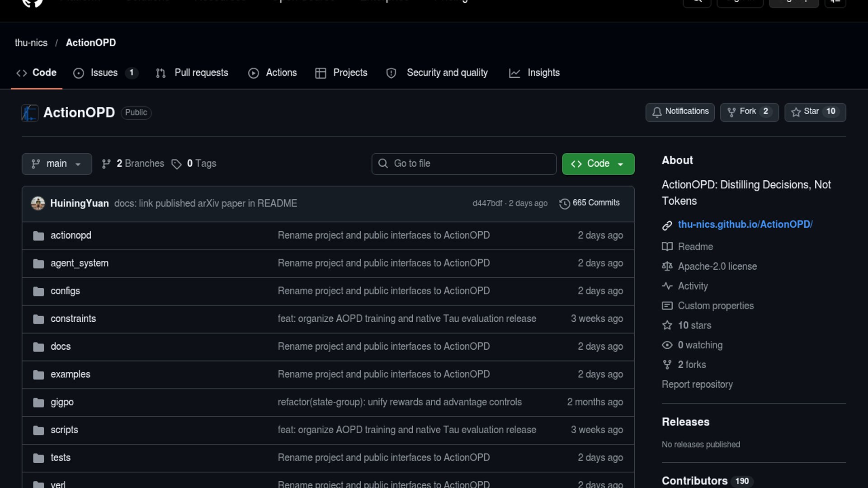The height and width of the screenshot is (488, 868).
Task: Open the configs folder
Action: pos(65,291)
